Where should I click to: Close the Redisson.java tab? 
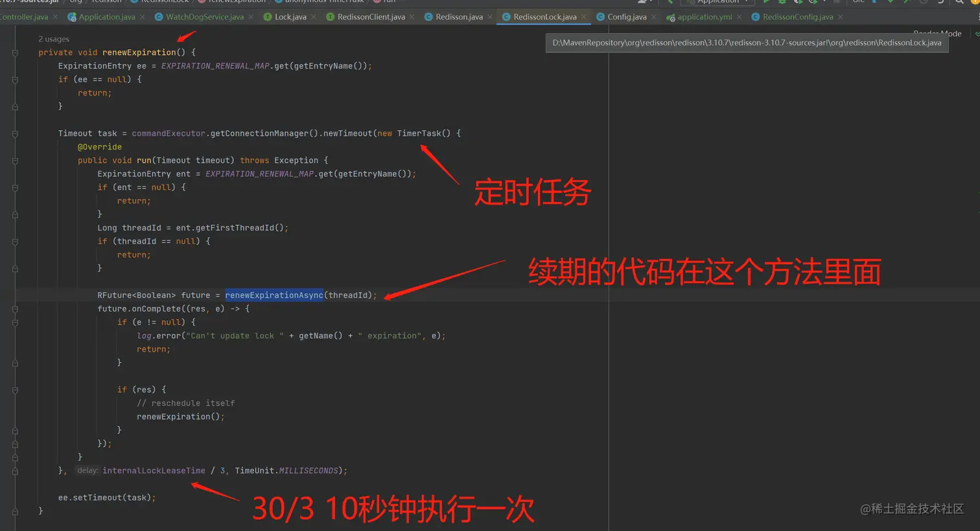point(490,17)
